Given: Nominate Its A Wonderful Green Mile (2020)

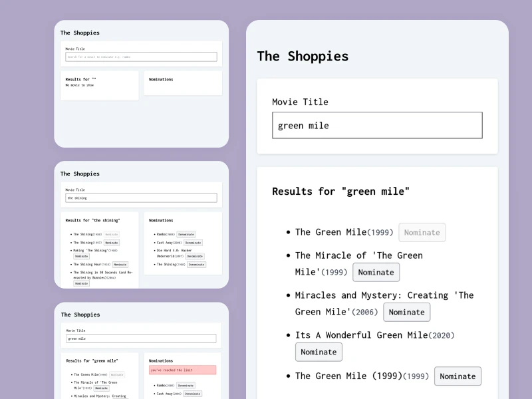Looking at the screenshot, I should coord(319,352).
